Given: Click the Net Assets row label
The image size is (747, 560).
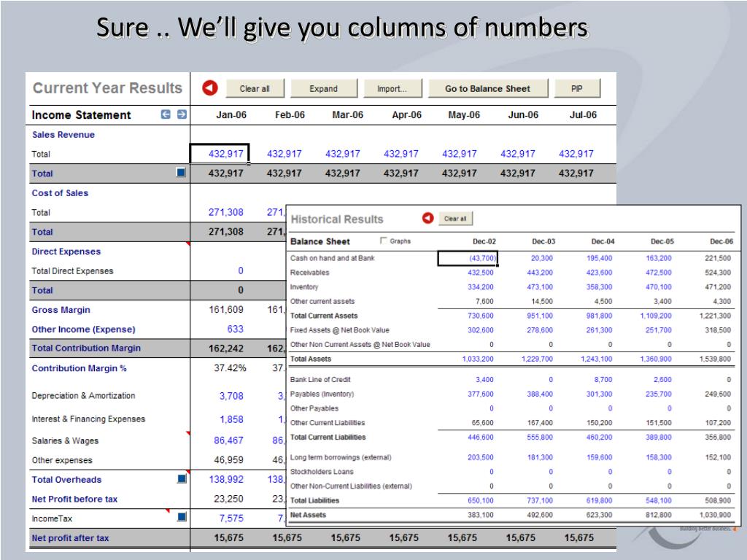Looking at the screenshot, I should click(x=309, y=515).
